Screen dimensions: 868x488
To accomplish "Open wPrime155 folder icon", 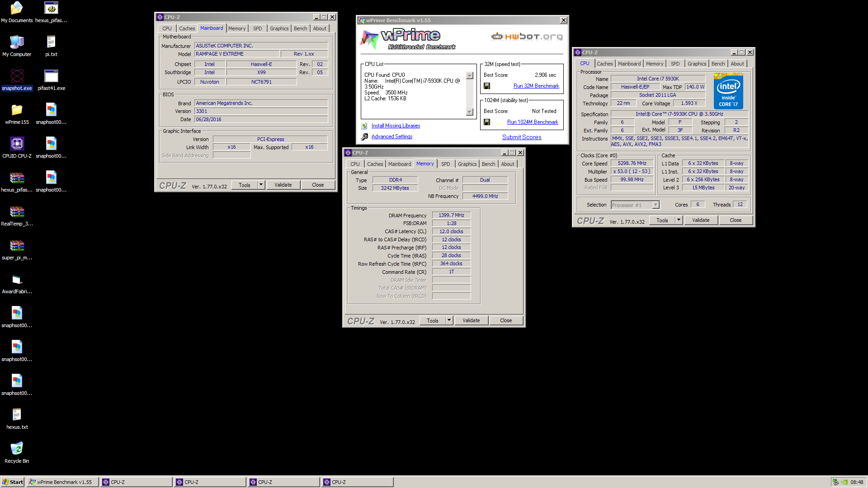I will click(17, 114).
